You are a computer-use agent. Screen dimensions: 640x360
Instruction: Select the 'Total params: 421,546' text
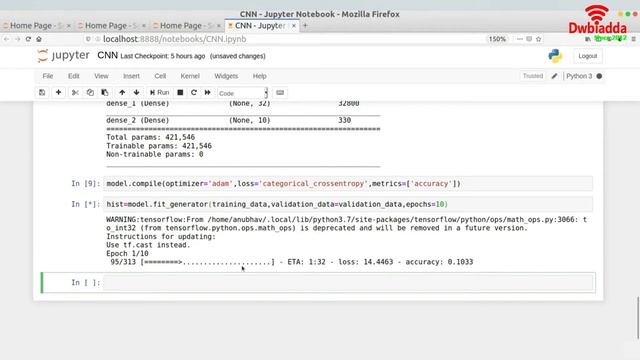(151, 137)
